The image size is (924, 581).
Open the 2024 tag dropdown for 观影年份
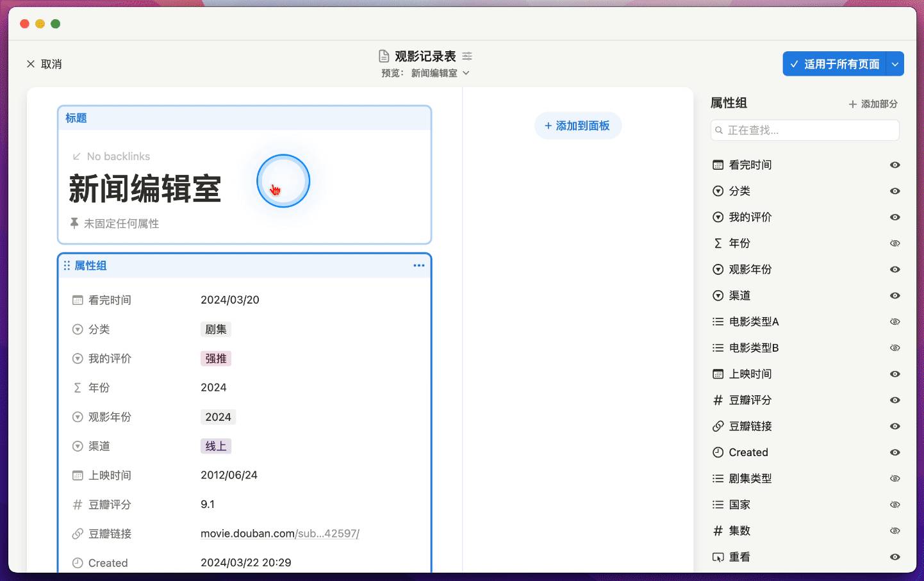[218, 417]
